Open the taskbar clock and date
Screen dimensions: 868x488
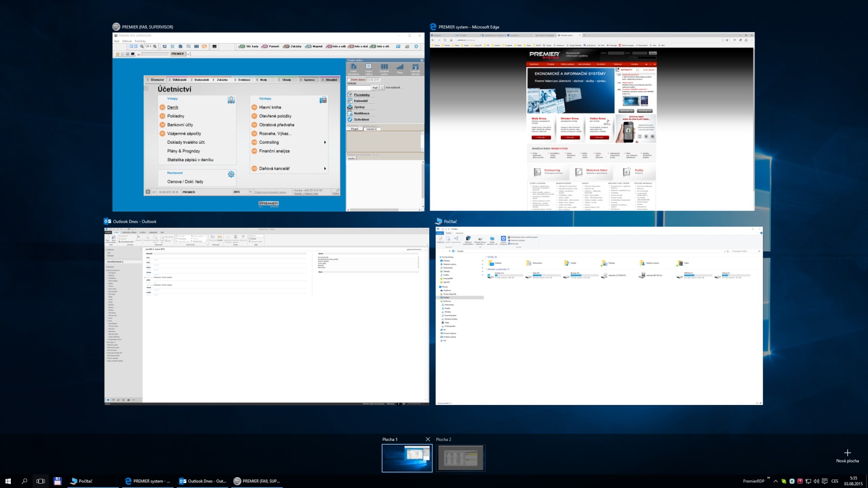pyautogui.click(x=853, y=481)
